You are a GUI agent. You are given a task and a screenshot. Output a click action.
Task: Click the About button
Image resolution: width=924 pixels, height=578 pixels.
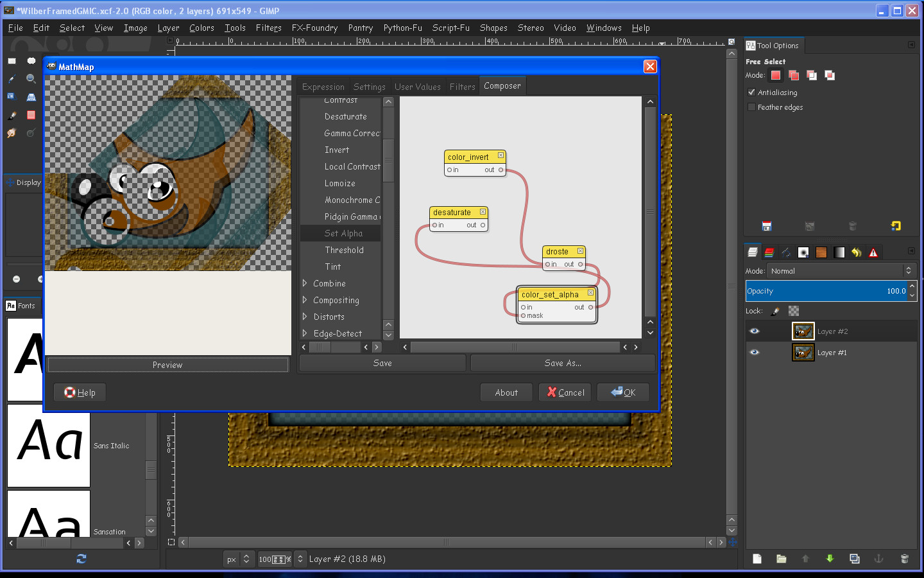pos(506,392)
